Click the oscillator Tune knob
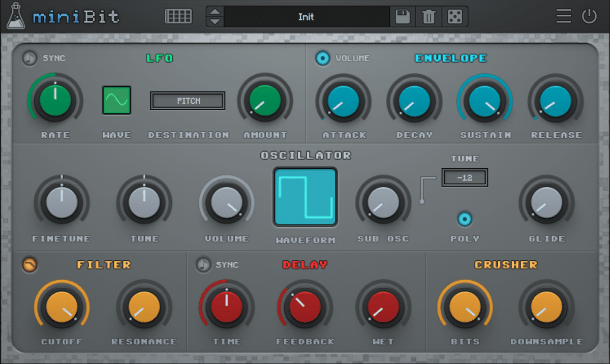610x364 pixels. 144,202
